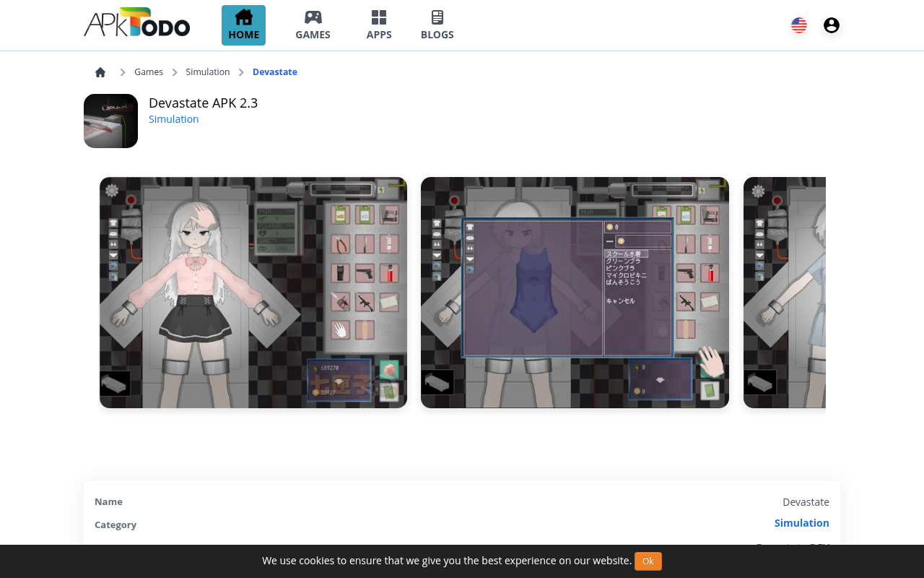Click the US flag language selector
Screen dimensions: 924x578
click(799, 25)
